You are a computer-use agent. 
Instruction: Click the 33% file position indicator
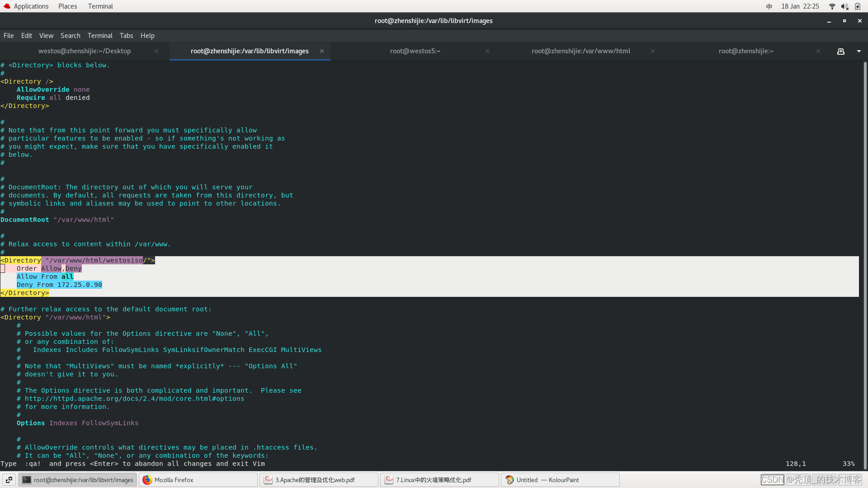tap(849, 464)
